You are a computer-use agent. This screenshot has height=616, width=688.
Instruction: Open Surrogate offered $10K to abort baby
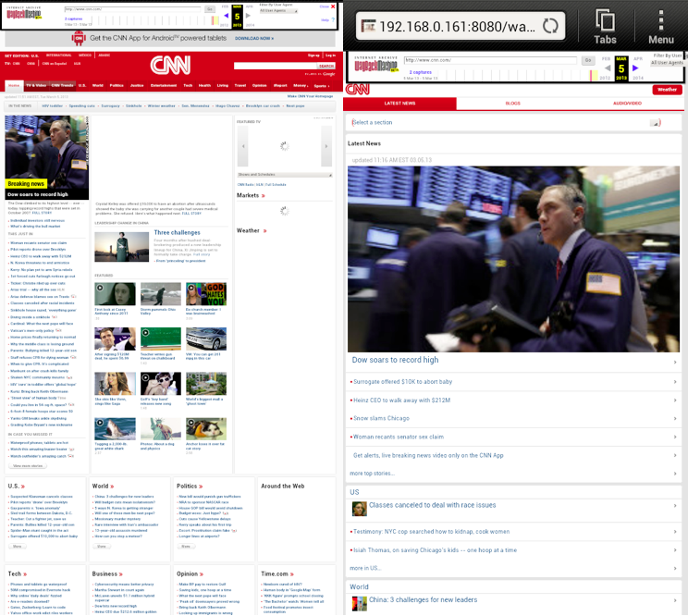(x=403, y=382)
